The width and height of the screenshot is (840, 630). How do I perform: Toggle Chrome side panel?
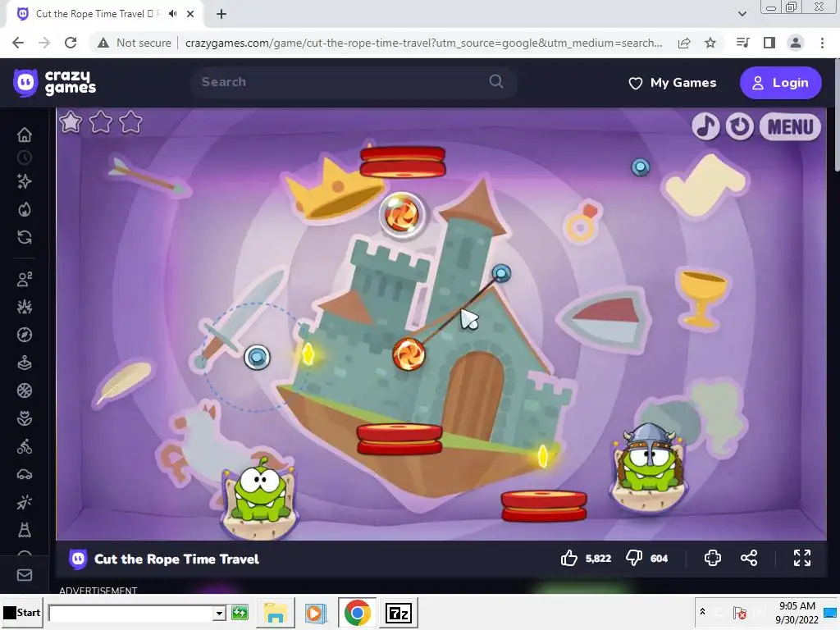769,43
